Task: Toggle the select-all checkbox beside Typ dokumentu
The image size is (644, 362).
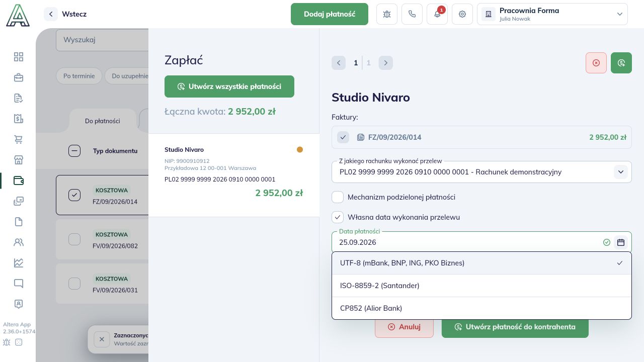Action: tap(74, 151)
